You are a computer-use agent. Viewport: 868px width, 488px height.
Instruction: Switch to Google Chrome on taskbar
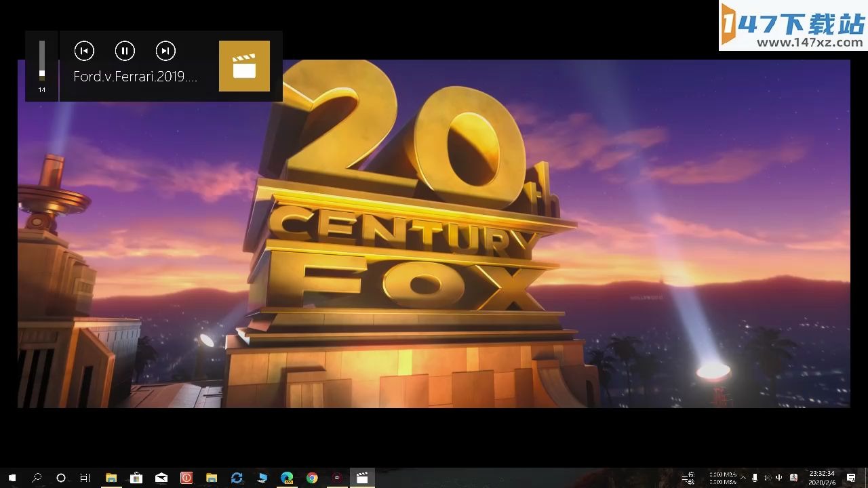tap(312, 478)
